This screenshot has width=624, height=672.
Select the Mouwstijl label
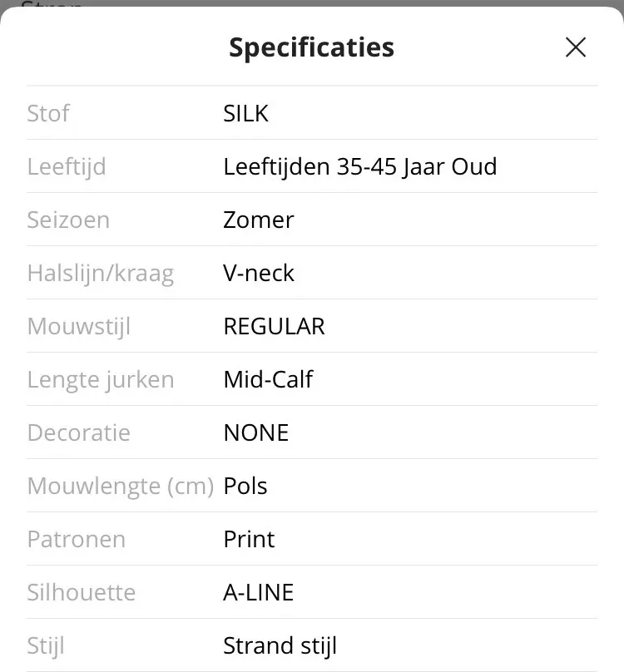(79, 326)
